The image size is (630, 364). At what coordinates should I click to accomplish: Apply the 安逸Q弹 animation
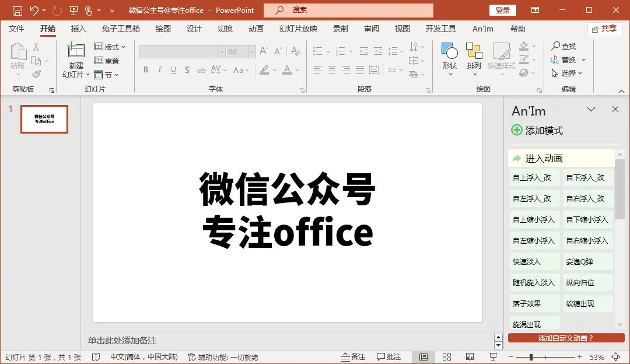click(588, 261)
